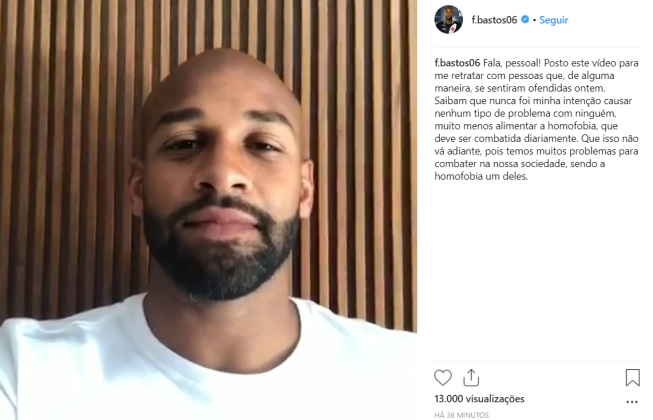Pause the video by clicking the man's face

click(x=221, y=167)
